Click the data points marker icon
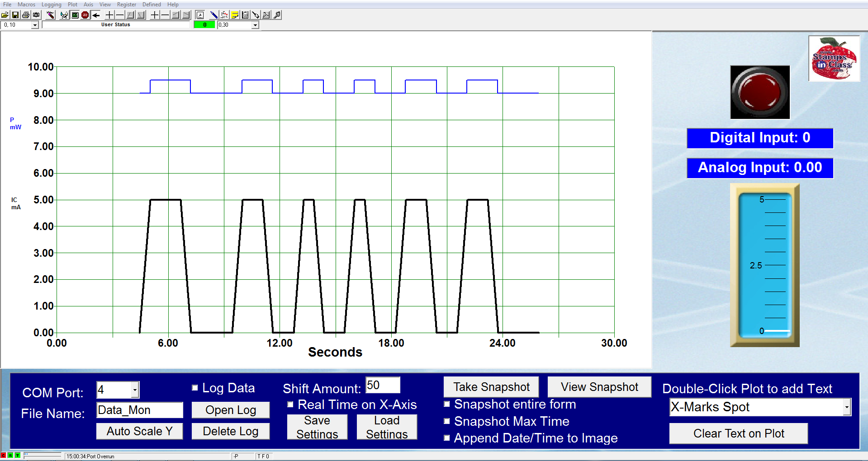The image size is (868, 461). point(224,15)
